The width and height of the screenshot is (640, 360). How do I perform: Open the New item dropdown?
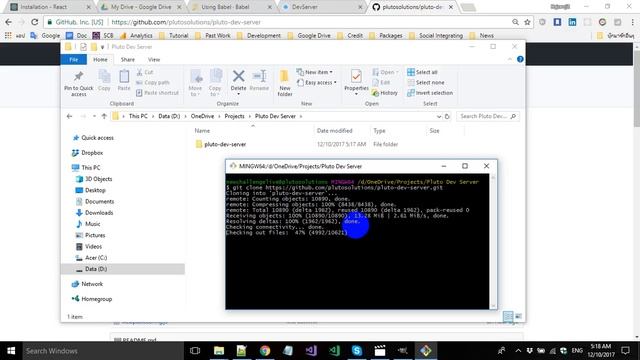pos(314,72)
